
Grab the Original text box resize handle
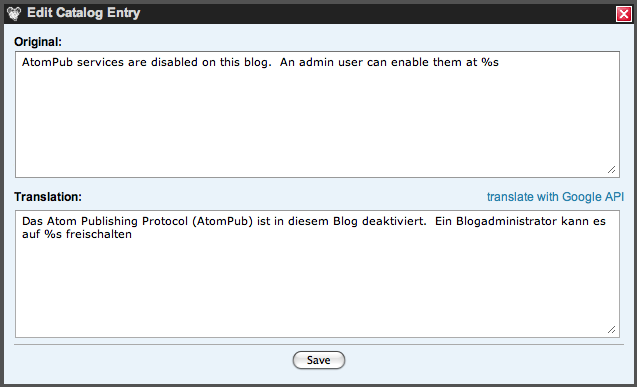(611, 170)
